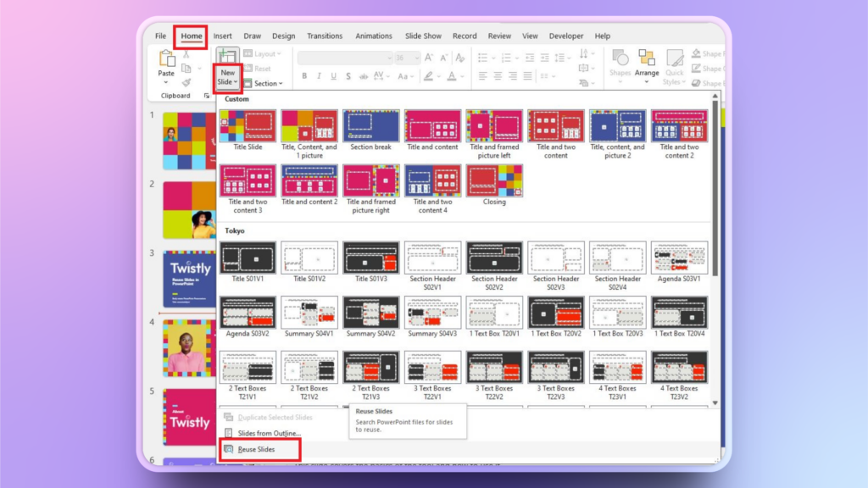The width and height of the screenshot is (868, 488).
Task: Open the File menu
Action: click(x=160, y=36)
